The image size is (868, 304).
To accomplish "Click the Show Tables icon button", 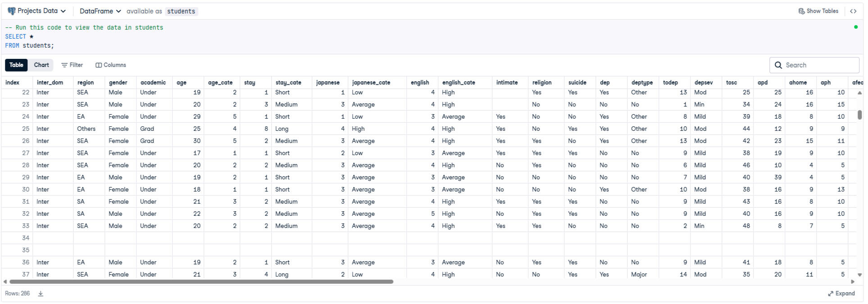I will pos(801,11).
